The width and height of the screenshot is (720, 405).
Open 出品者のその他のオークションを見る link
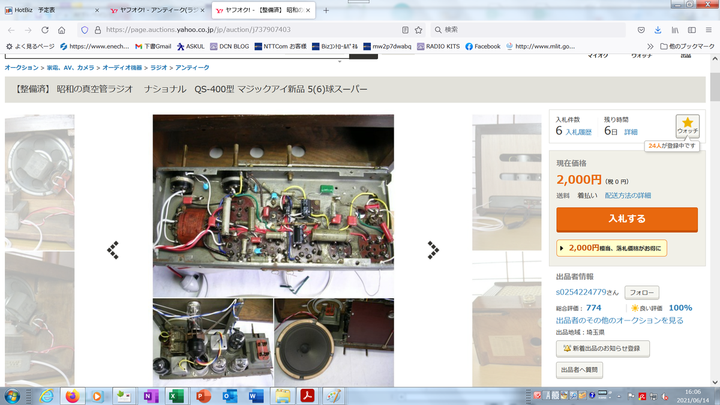tap(619, 320)
